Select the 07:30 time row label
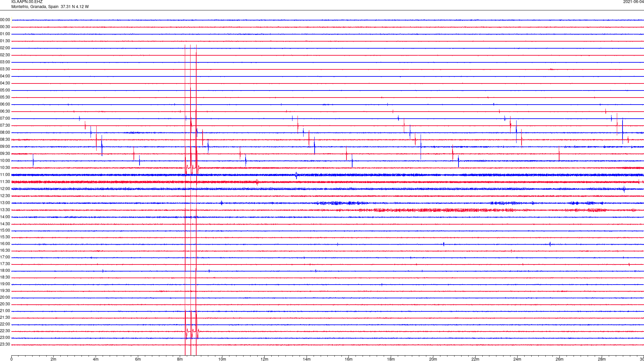 pos(5,126)
